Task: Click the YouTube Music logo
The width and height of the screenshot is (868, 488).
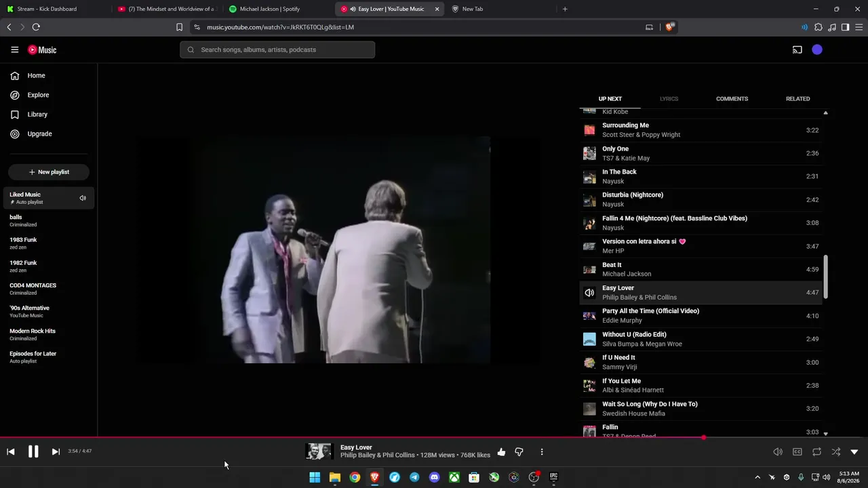Action: (x=42, y=49)
